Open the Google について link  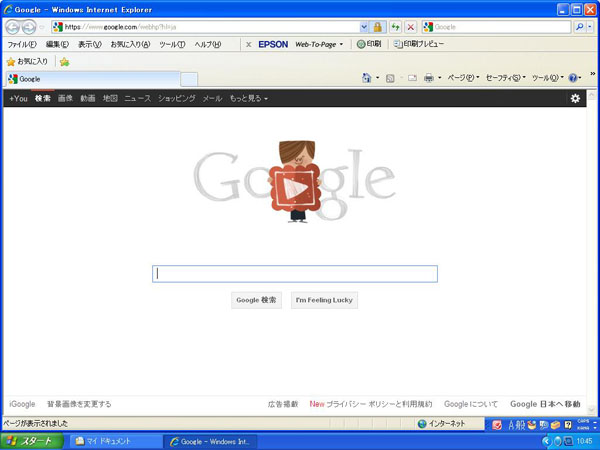471,404
